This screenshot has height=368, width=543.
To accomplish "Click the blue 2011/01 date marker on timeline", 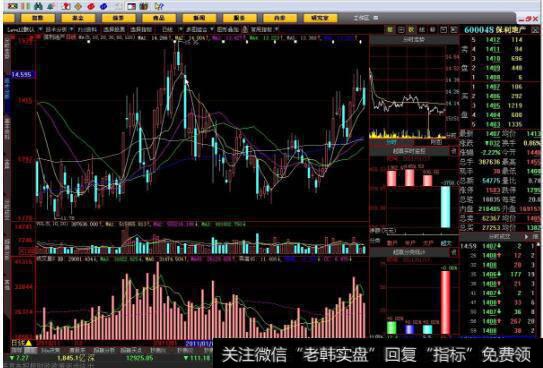I will pos(198,343).
